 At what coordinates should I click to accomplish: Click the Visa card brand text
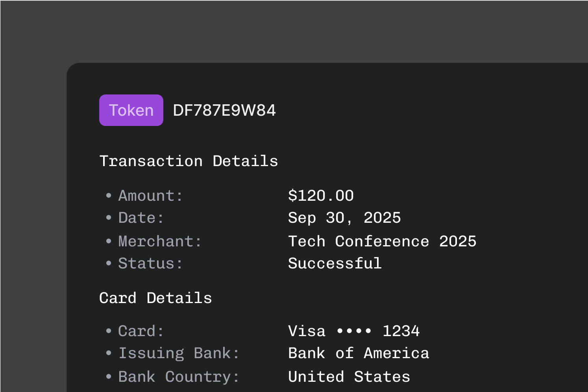pyautogui.click(x=307, y=331)
